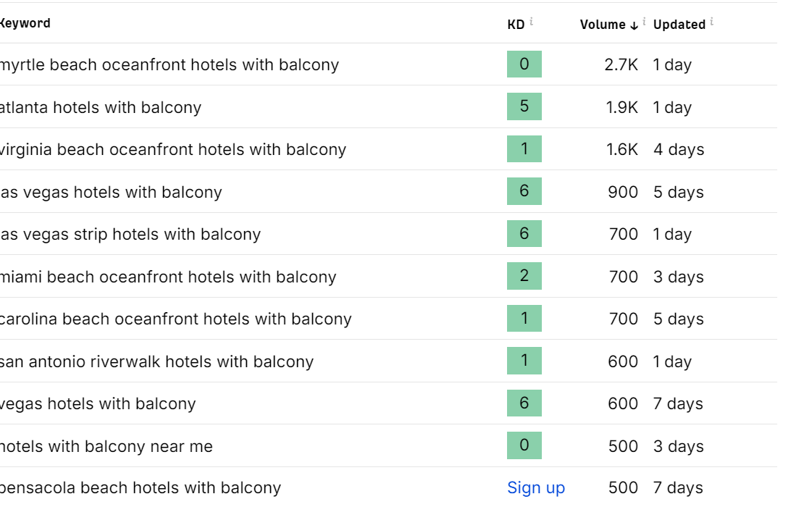Click KD badge 0 for myrtle beach
This screenshot has width=812, height=507.
524,64
